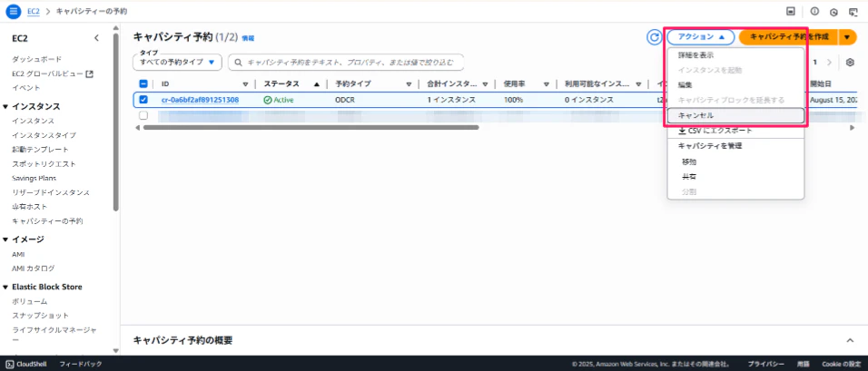This screenshot has width=868, height=371.
Task: Select 編集 from actions menu
Action: [735, 85]
